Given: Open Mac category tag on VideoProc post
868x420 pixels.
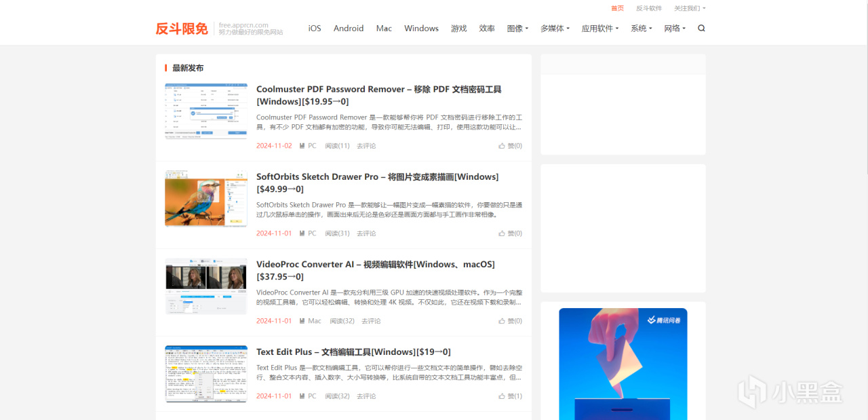Looking at the screenshot, I should tap(311, 321).
